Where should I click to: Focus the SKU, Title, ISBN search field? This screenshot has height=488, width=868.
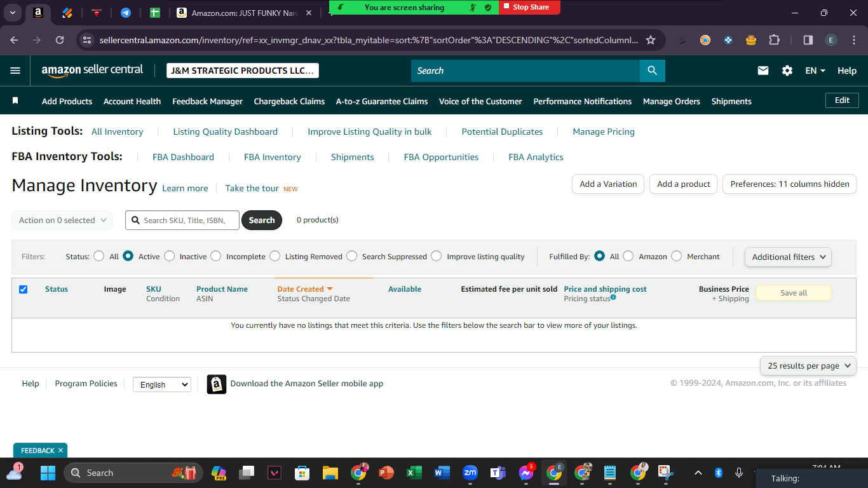tap(182, 220)
